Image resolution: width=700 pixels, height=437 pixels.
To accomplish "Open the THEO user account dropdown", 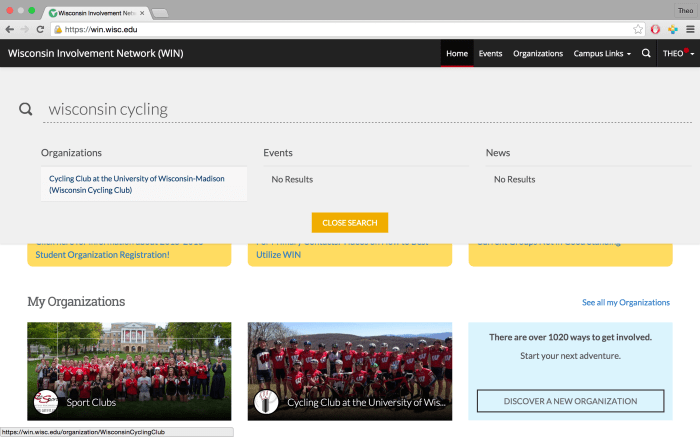I will (677, 53).
